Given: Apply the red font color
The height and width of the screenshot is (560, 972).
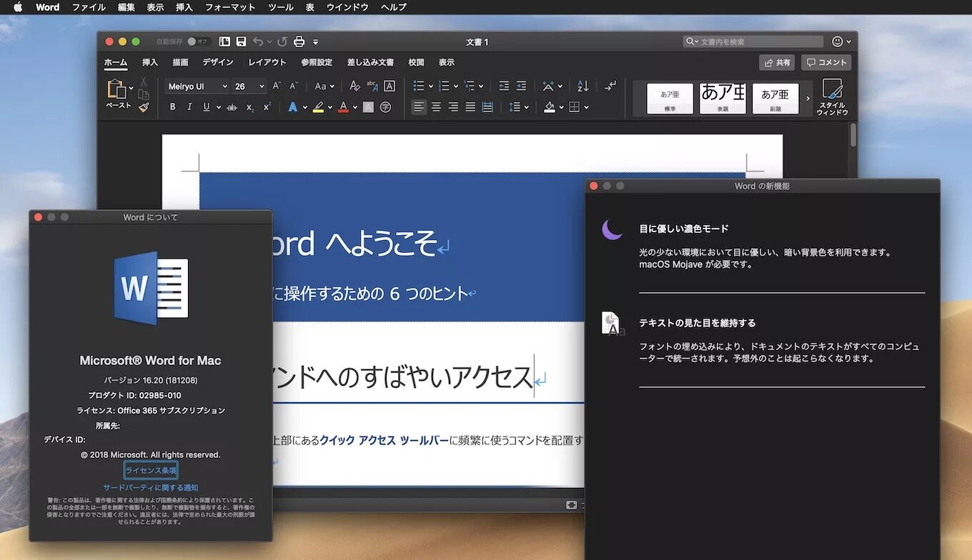Looking at the screenshot, I should coord(343,107).
